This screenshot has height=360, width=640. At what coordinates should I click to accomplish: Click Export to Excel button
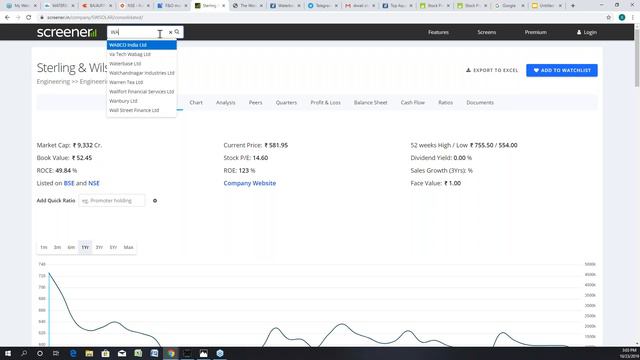pos(492,70)
